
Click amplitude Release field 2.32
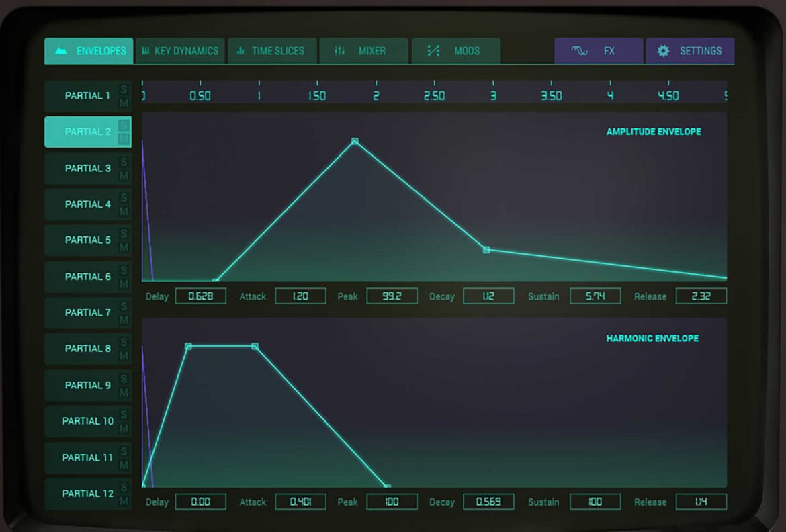[x=701, y=296]
